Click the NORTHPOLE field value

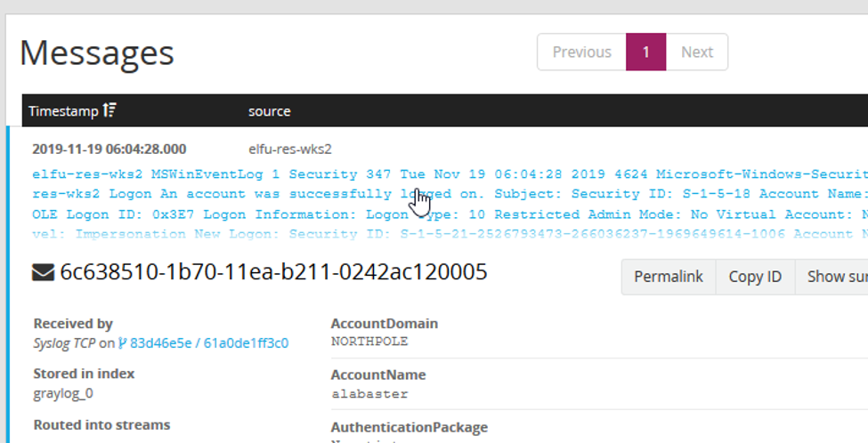pyautogui.click(x=369, y=342)
